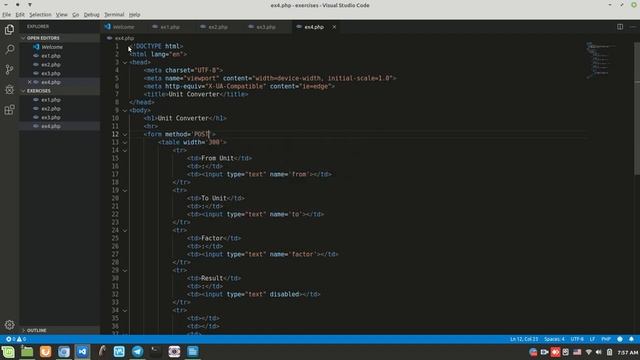Fold the body block at line 9

point(125,111)
